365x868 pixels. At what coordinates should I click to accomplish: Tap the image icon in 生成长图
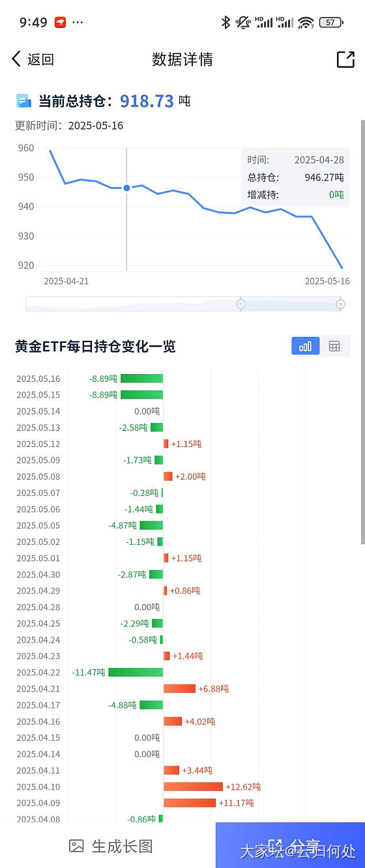coord(76,846)
